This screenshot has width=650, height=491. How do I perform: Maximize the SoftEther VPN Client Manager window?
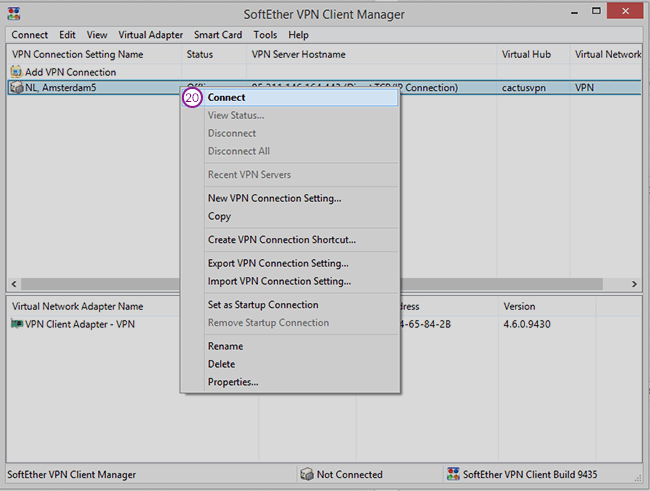596,11
